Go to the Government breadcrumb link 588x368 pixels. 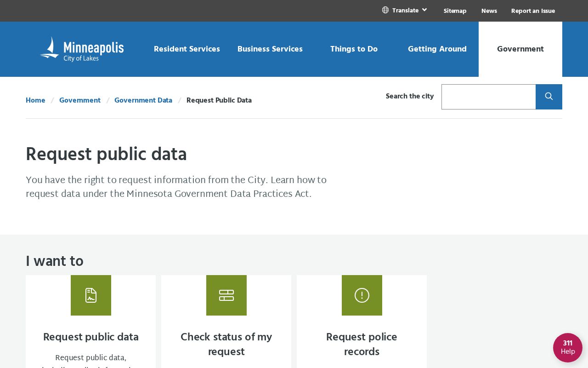[80, 100]
